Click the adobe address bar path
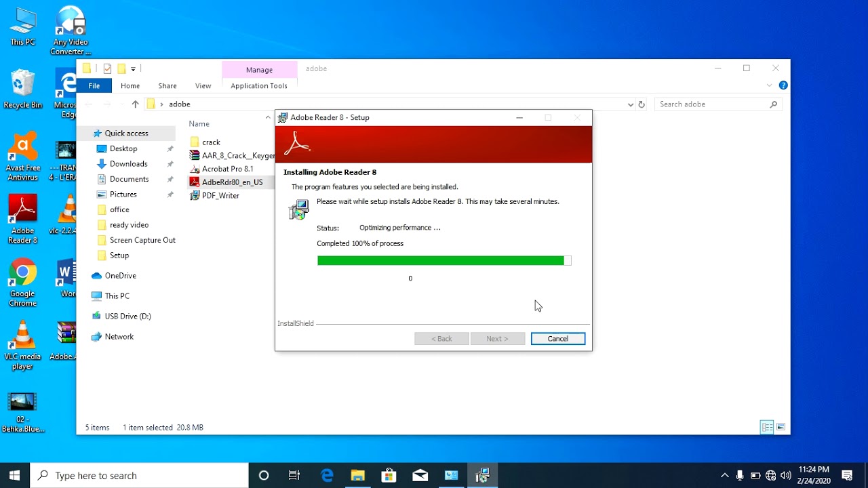Screen dimensions: 868x488 pyautogui.click(x=180, y=104)
